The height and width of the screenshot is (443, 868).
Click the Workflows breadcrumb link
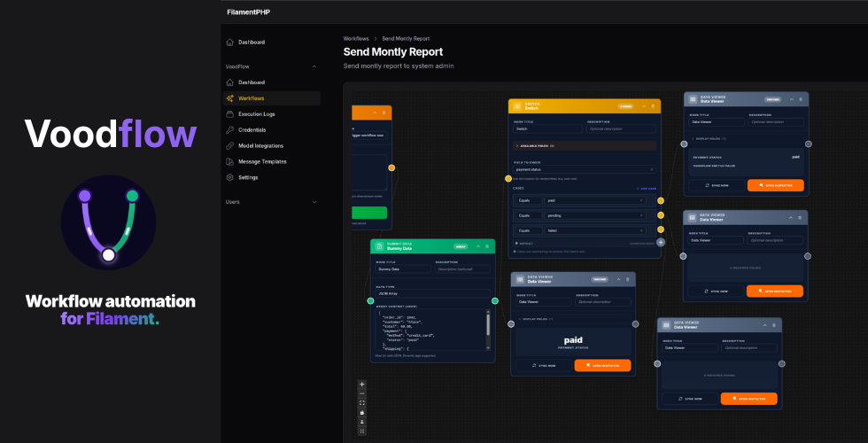pyautogui.click(x=356, y=39)
